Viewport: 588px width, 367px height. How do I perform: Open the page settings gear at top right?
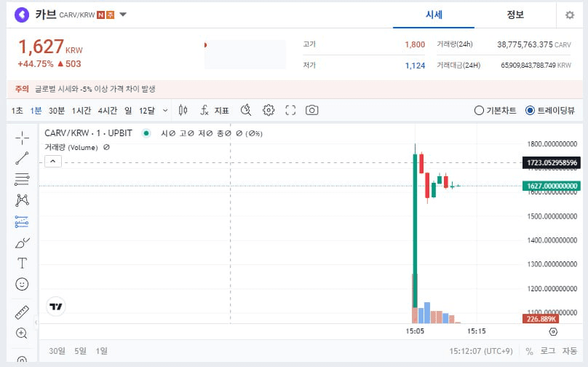(x=570, y=15)
